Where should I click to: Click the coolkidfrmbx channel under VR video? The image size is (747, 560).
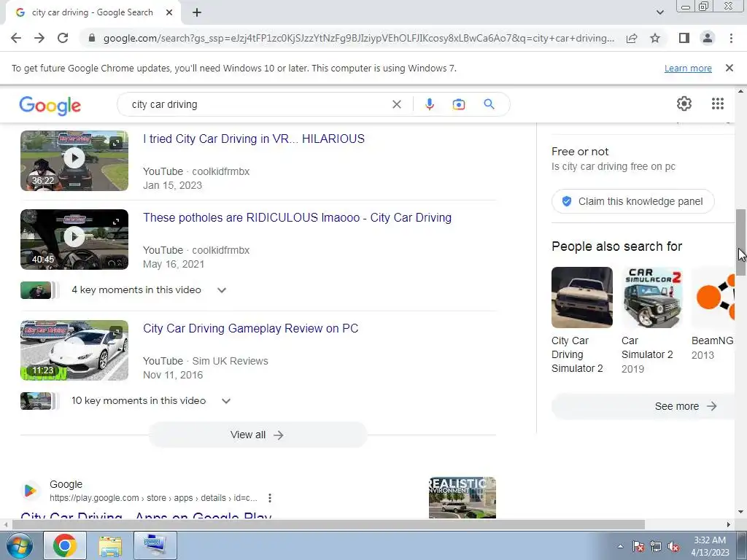(220, 171)
